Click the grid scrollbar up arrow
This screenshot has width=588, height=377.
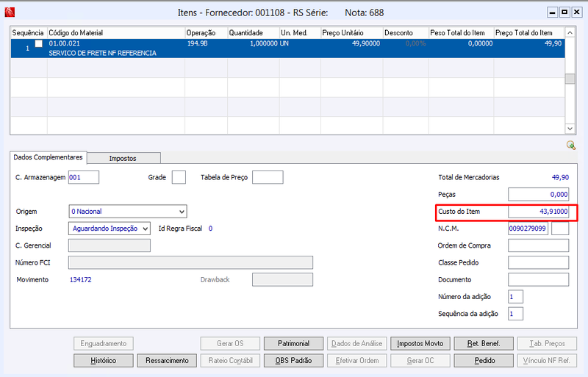click(x=570, y=32)
